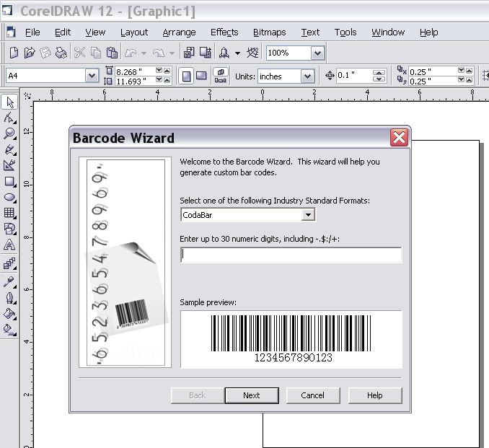Select the Rectangle tool
Image resolution: width=489 pixels, height=448 pixels.
[9, 181]
